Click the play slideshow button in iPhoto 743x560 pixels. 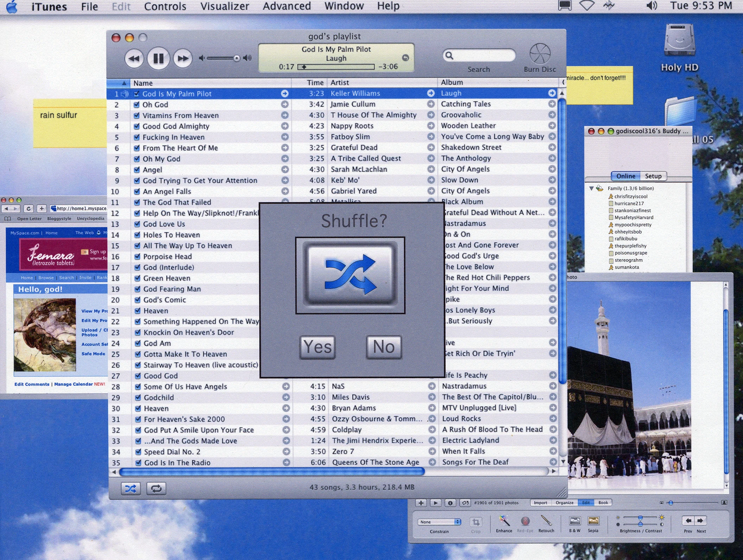pos(436,503)
